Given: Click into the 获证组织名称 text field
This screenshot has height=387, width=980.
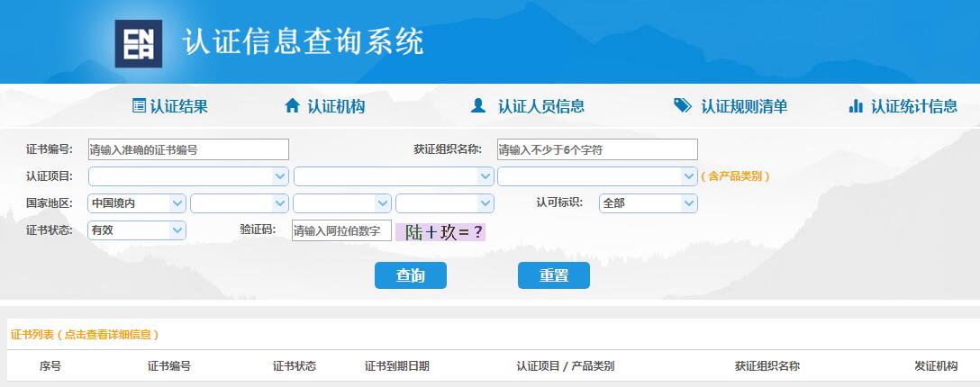Looking at the screenshot, I should (597, 149).
